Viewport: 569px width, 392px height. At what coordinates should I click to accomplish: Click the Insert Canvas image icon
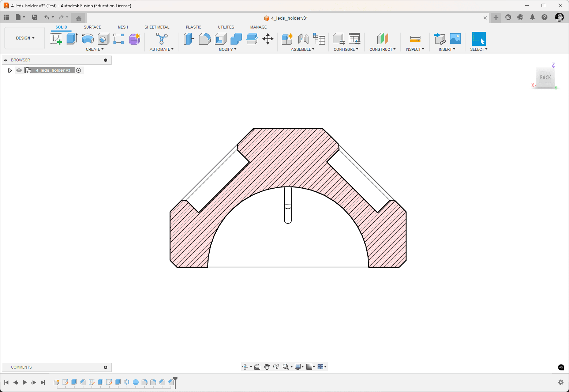click(455, 38)
